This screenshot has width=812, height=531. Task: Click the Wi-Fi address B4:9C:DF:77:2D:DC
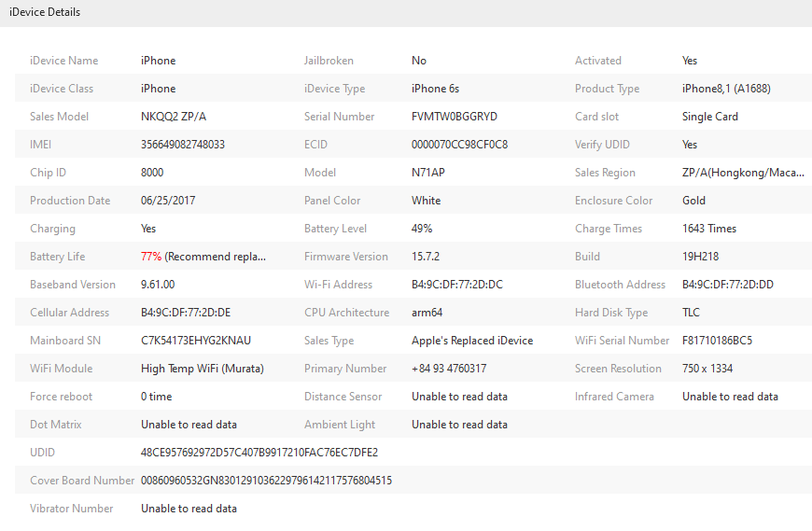(x=456, y=284)
